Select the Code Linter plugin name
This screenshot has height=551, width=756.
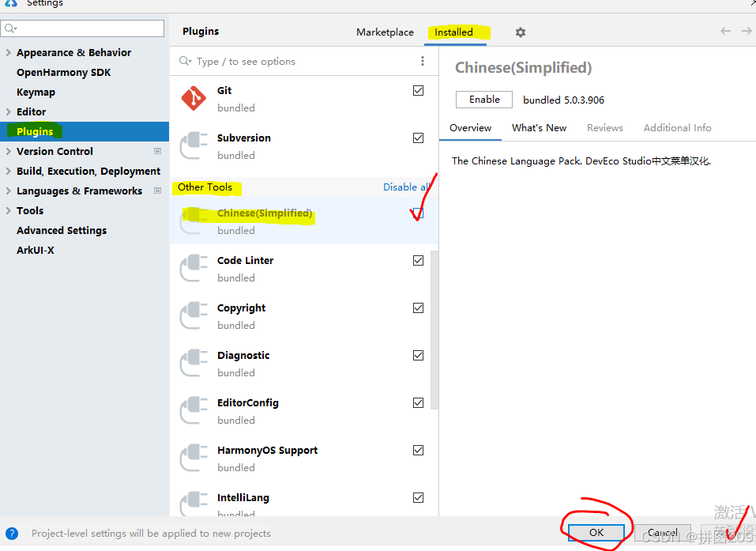(245, 261)
